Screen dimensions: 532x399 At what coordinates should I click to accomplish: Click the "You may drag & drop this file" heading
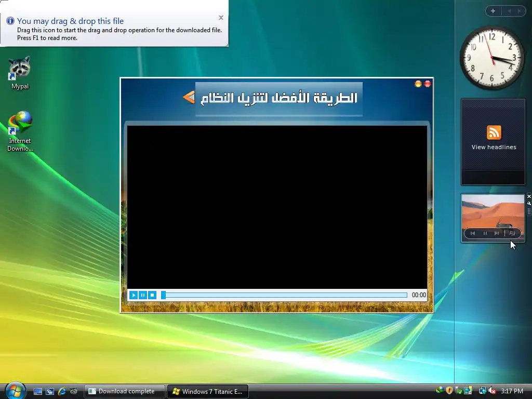click(x=70, y=21)
